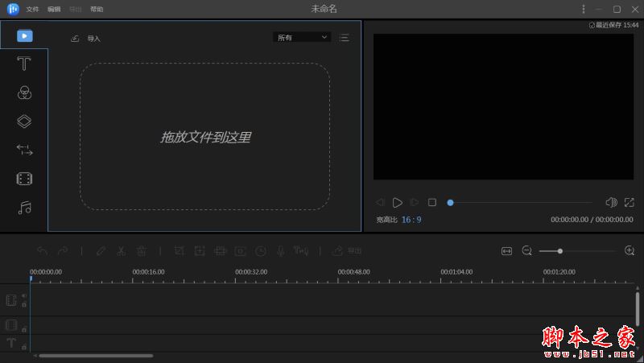The image size is (644, 363).
Task: Click the text track T header icon
Action: 11,342
